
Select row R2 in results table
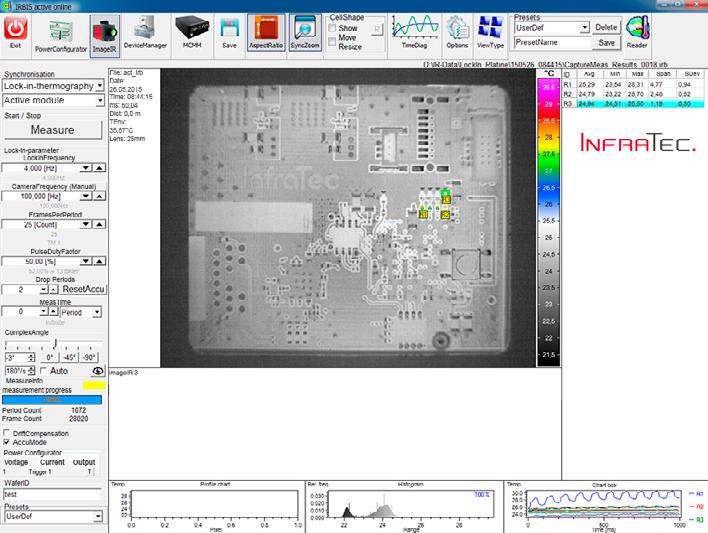coord(633,94)
